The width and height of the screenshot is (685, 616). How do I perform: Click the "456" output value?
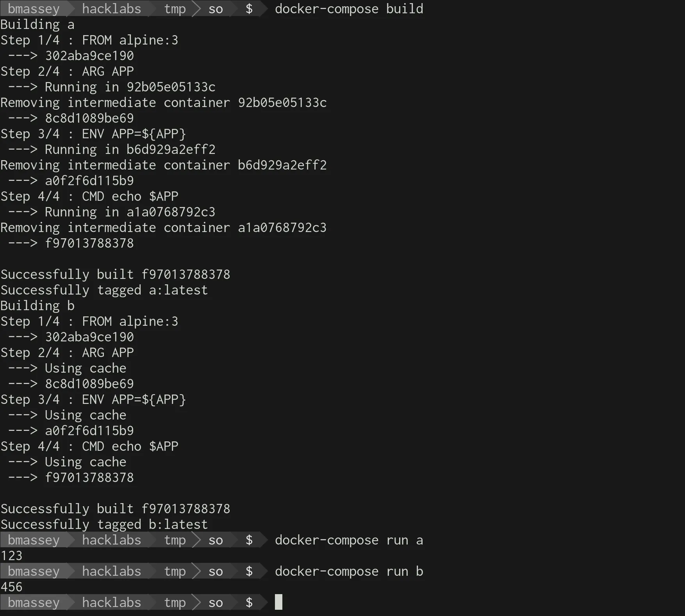[x=12, y=587]
